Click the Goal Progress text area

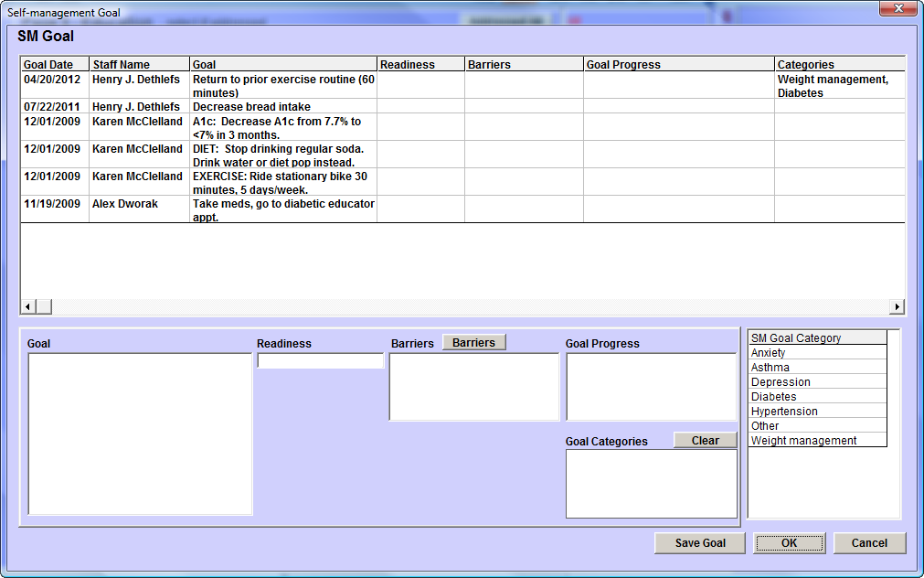(651, 387)
